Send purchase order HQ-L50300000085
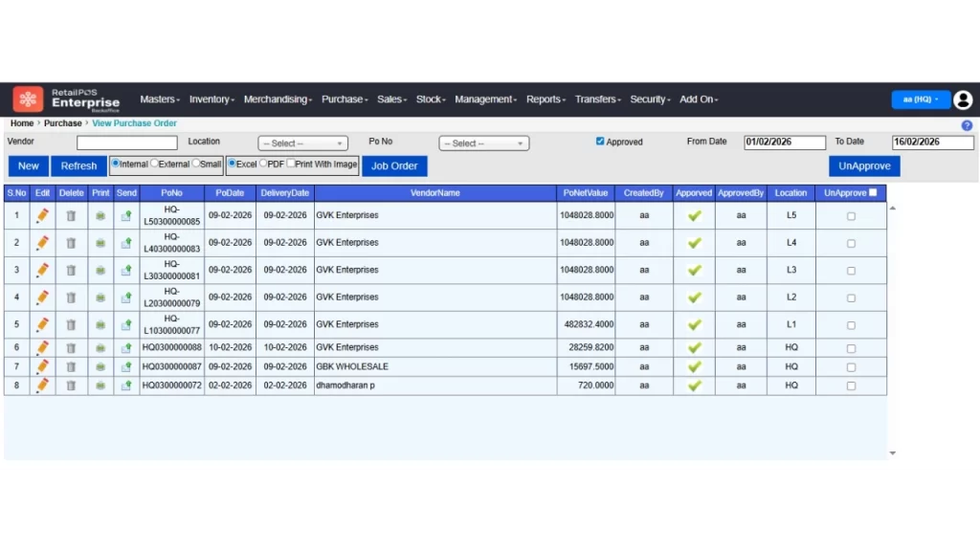980x551 pixels. click(x=126, y=216)
